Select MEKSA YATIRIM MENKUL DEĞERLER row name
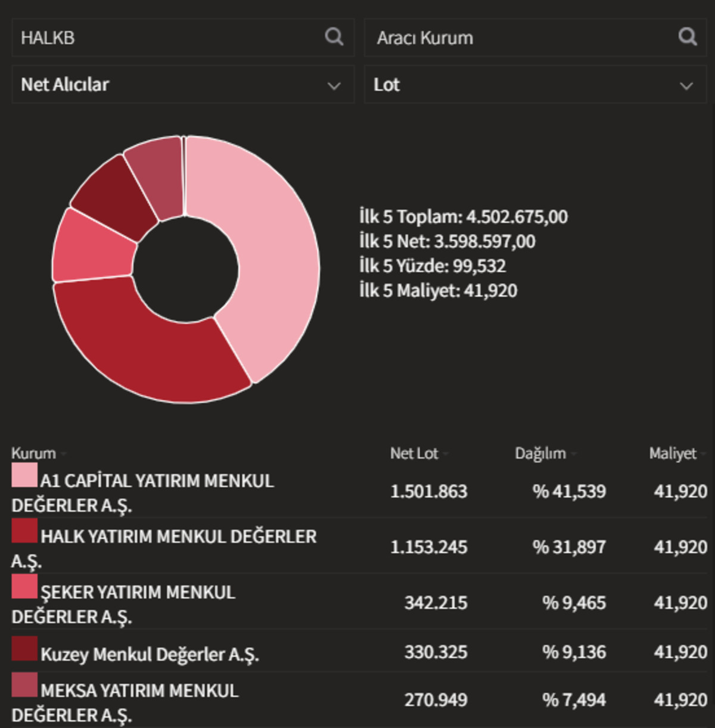Image resolution: width=715 pixels, height=728 pixels. point(125,702)
